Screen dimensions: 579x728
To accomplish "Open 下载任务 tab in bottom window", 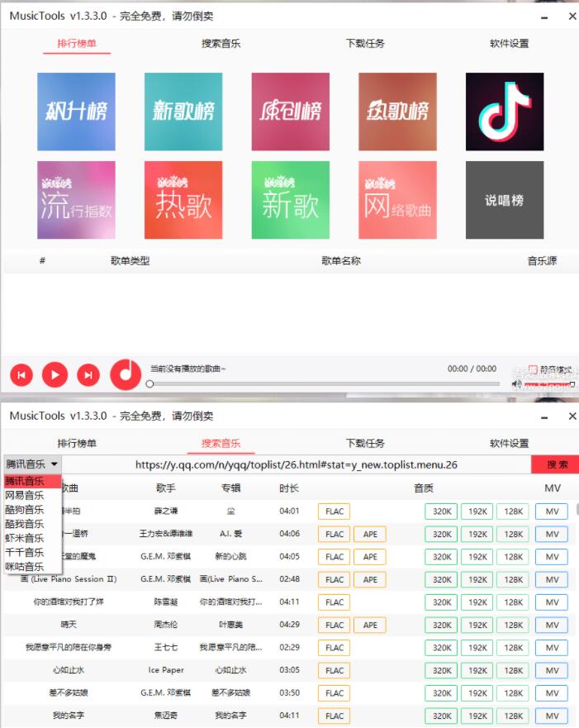I will click(x=365, y=444).
